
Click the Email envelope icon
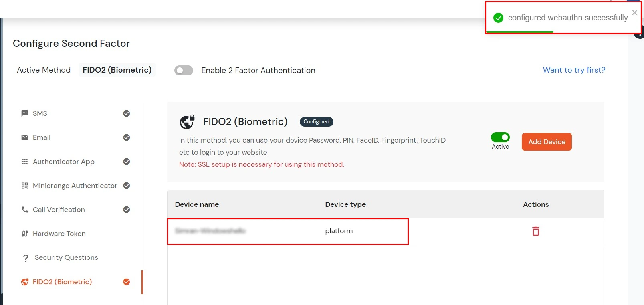pos(25,137)
